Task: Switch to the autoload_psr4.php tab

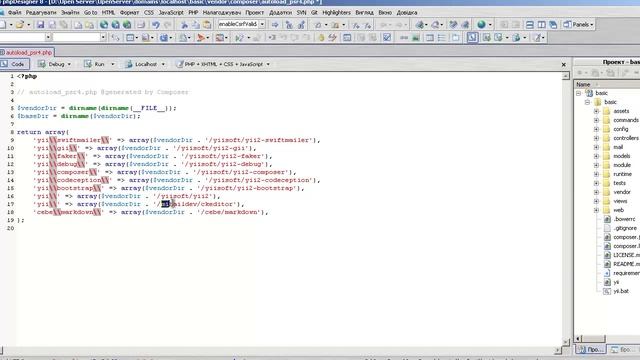Action: pos(27,53)
